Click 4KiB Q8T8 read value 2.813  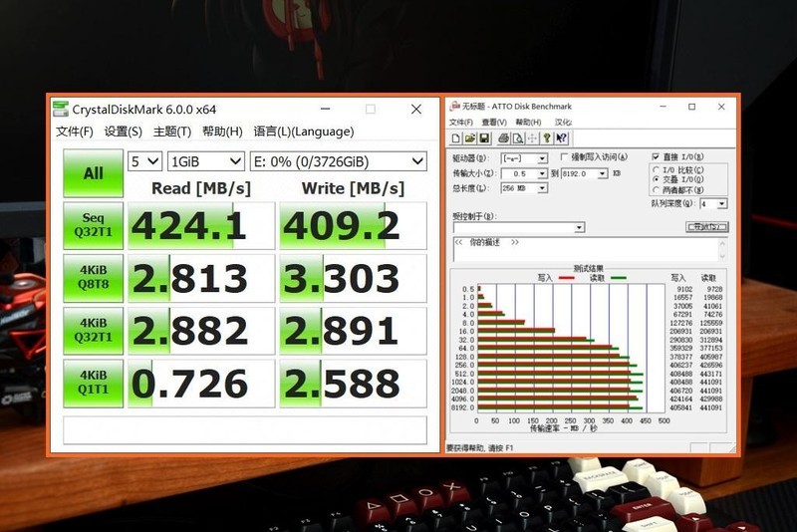(201, 278)
